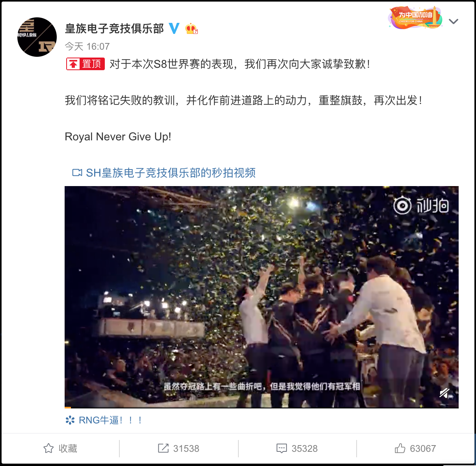
Task: Click the 秒拍 watermark logo on video
Action: pyautogui.click(x=421, y=205)
